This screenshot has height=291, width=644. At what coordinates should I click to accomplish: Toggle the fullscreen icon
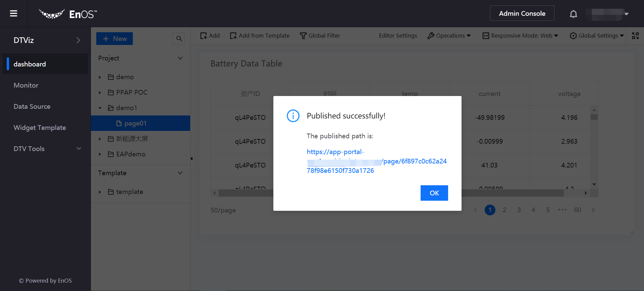635,36
